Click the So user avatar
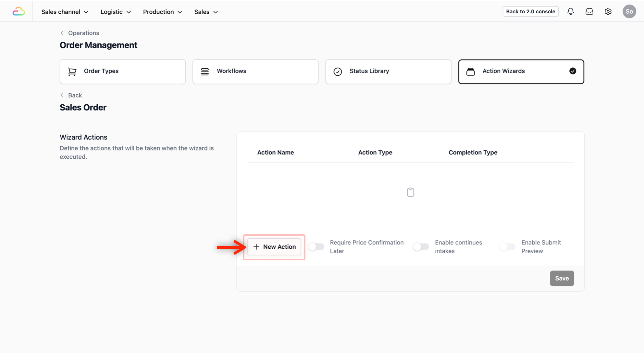Viewport: 644px width, 353px height. pos(629,12)
